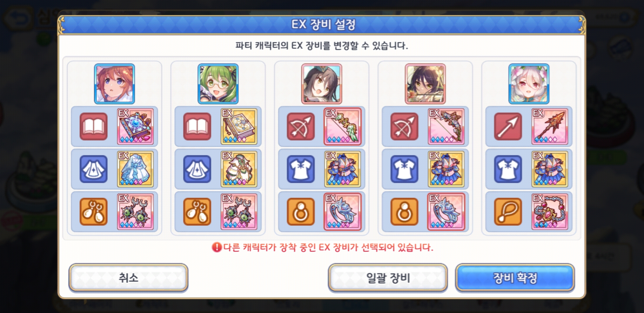Click the third column's bow slot type icon
This screenshot has width=644, height=313.
point(301,127)
